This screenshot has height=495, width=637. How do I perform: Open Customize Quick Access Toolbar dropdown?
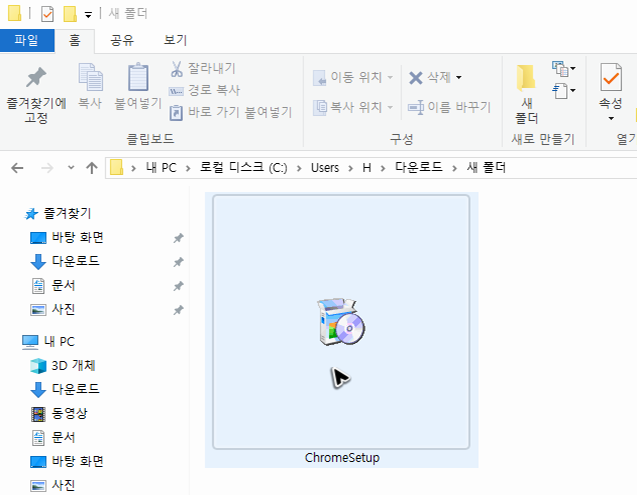click(88, 15)
